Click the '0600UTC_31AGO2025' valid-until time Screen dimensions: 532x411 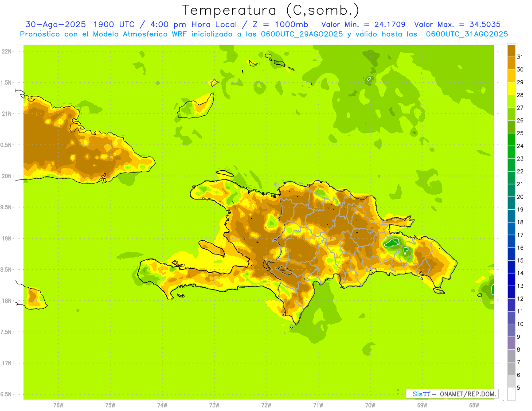467,34
